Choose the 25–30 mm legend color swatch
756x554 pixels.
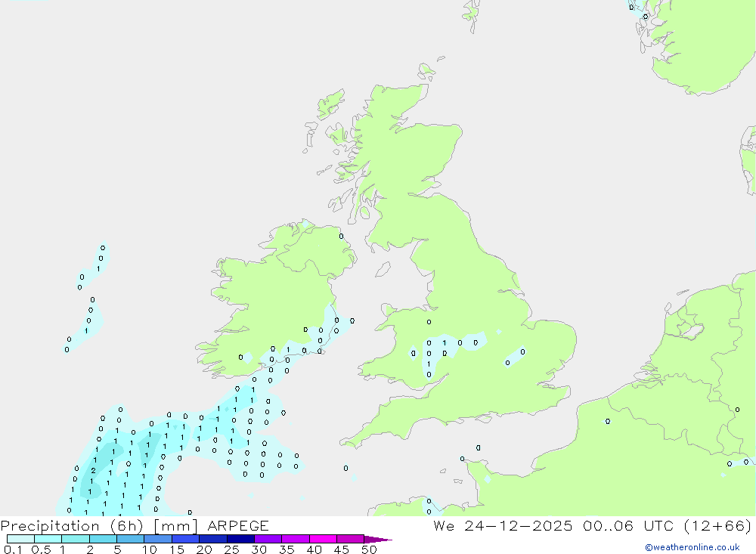coord(240,539)
